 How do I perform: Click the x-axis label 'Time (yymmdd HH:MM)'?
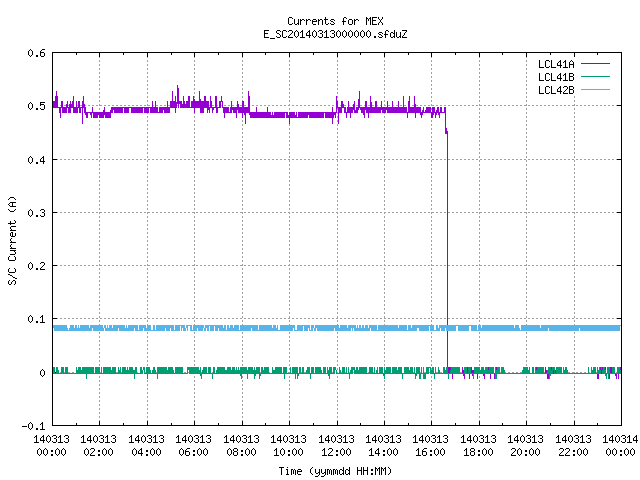click(335, 471)
